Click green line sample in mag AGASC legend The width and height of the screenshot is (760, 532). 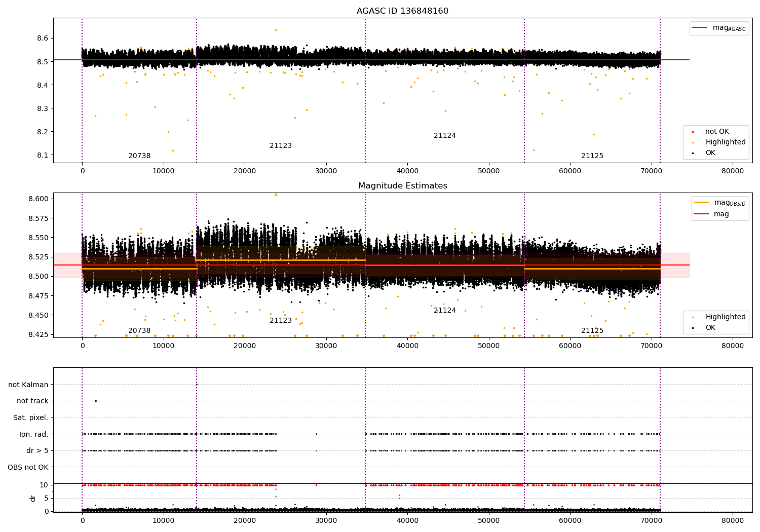click(x=701, y=28)
